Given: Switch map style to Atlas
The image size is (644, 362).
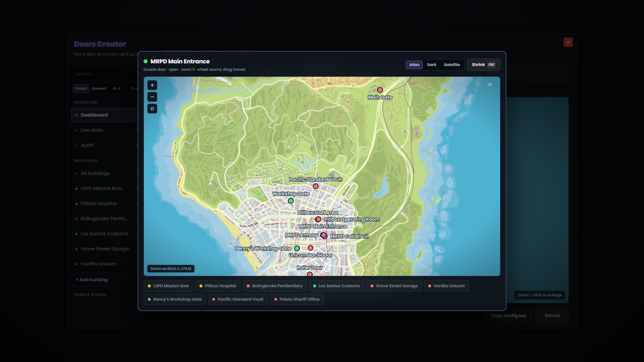Looking at the screenshot, I should [x=414, y=65].
